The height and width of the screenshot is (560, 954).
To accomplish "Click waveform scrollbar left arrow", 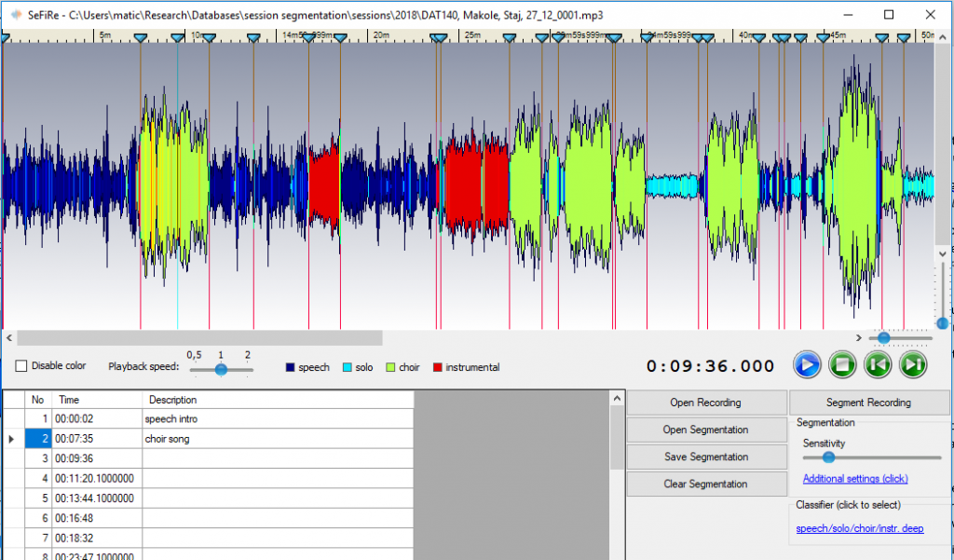I will click(x=9, y=338).
